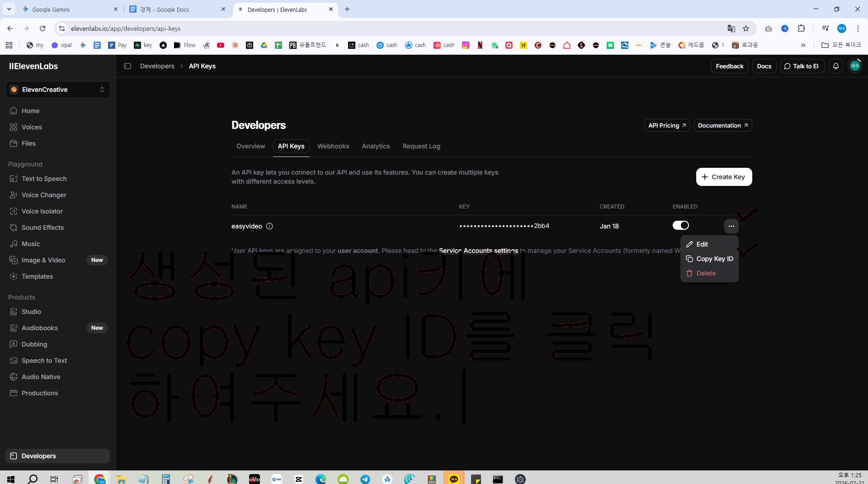Screen dimensions: 868x484
Task: Open API Pricing external link
Action: [x=667, y=125]
